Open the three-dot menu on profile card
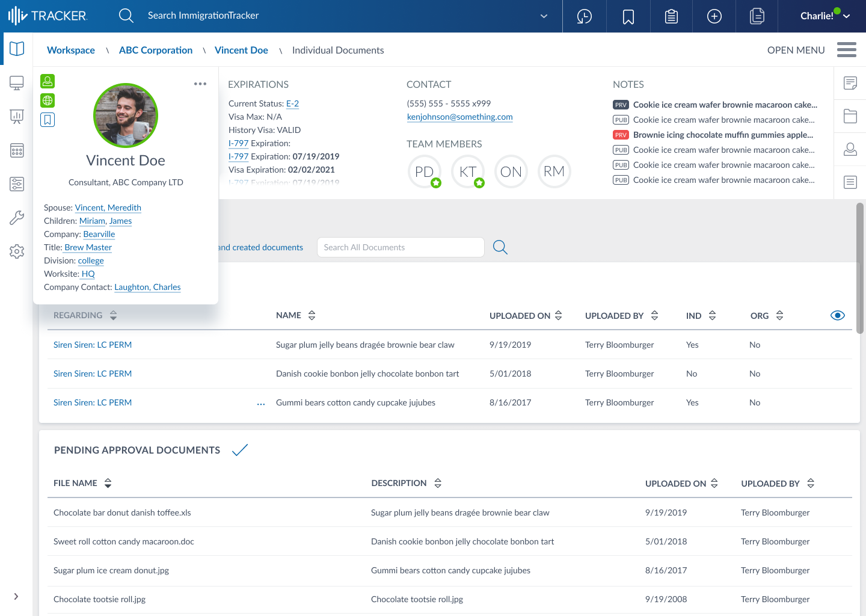Screen dimensions: 866x616 200,84
